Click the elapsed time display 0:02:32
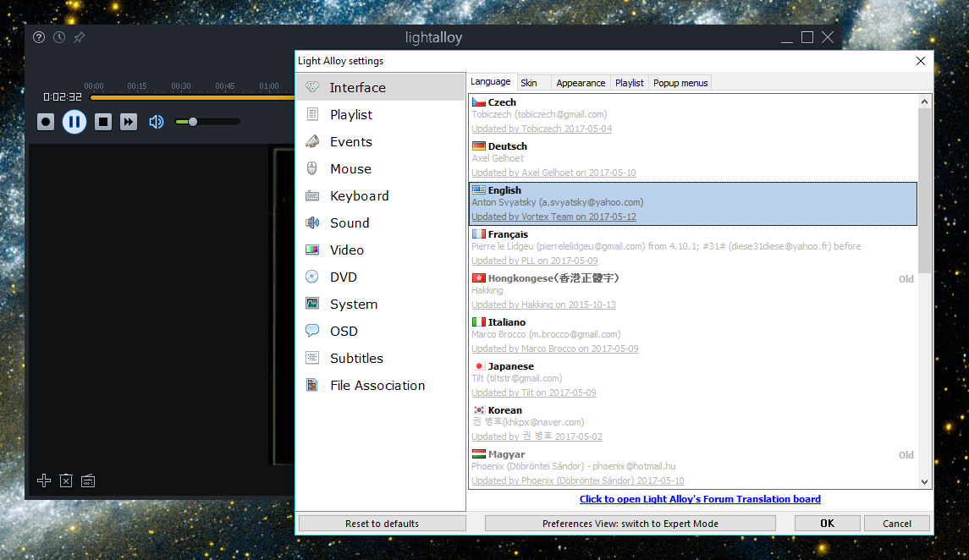Image resolution: width=969 pixels, height=560 pixels. coord(63,97)
